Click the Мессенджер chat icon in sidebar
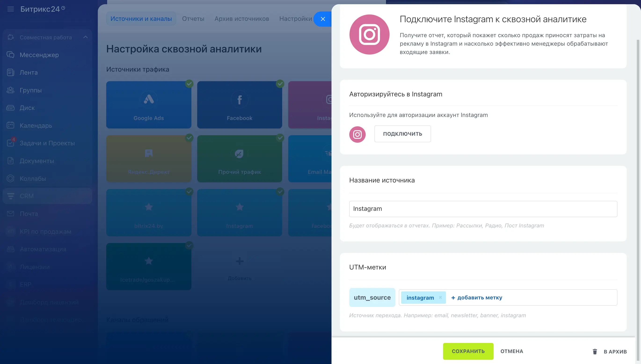The width and height of the screenshot is (641, 364). coord(11,55)
